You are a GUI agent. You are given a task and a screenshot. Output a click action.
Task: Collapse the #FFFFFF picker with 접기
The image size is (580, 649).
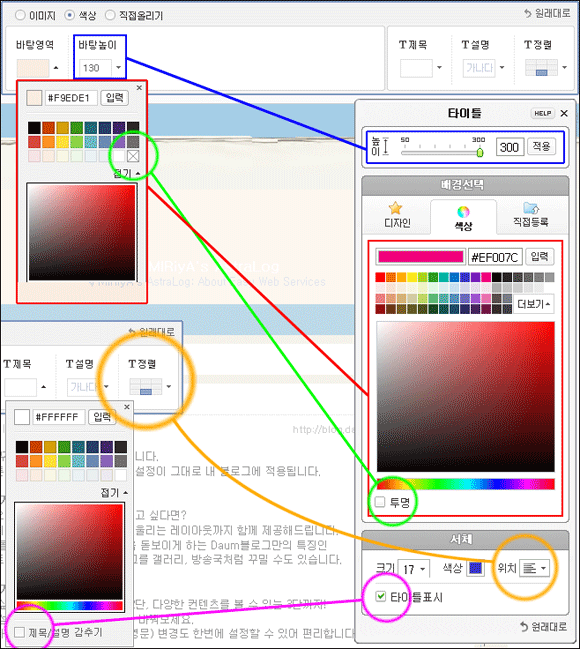(114, 493)
